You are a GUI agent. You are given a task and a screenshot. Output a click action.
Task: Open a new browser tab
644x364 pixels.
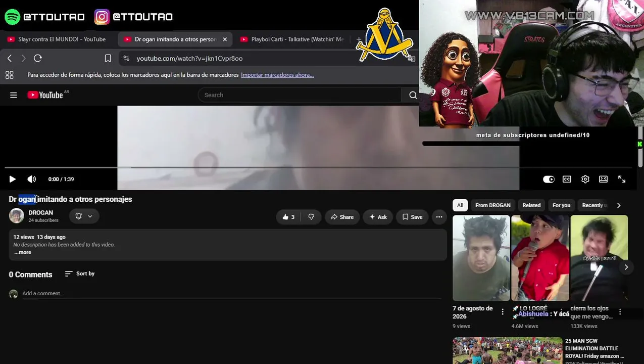pos(358,39)
